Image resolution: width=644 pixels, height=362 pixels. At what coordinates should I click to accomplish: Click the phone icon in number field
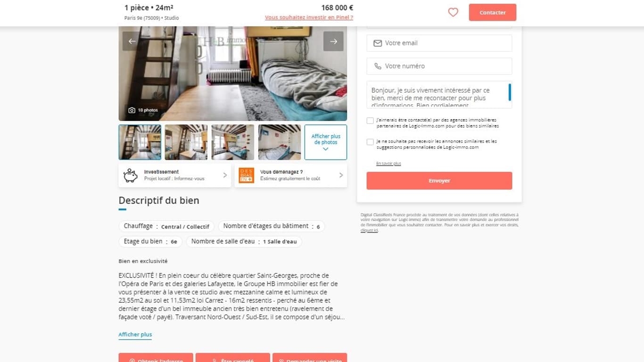click(x=378, y=66)
